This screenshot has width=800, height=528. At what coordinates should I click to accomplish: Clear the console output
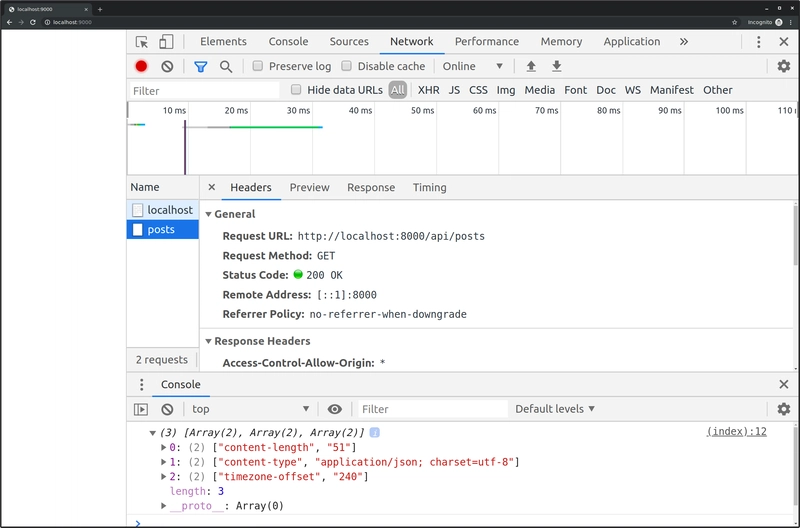167,409
